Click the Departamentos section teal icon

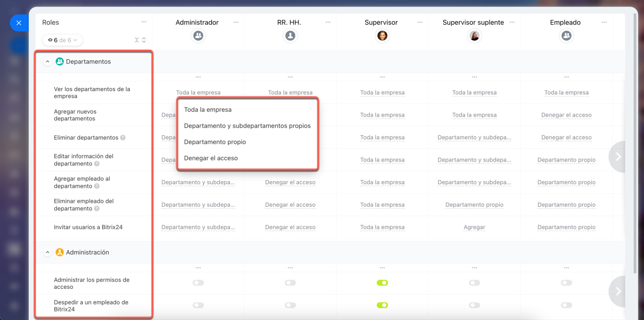point(60,62)
